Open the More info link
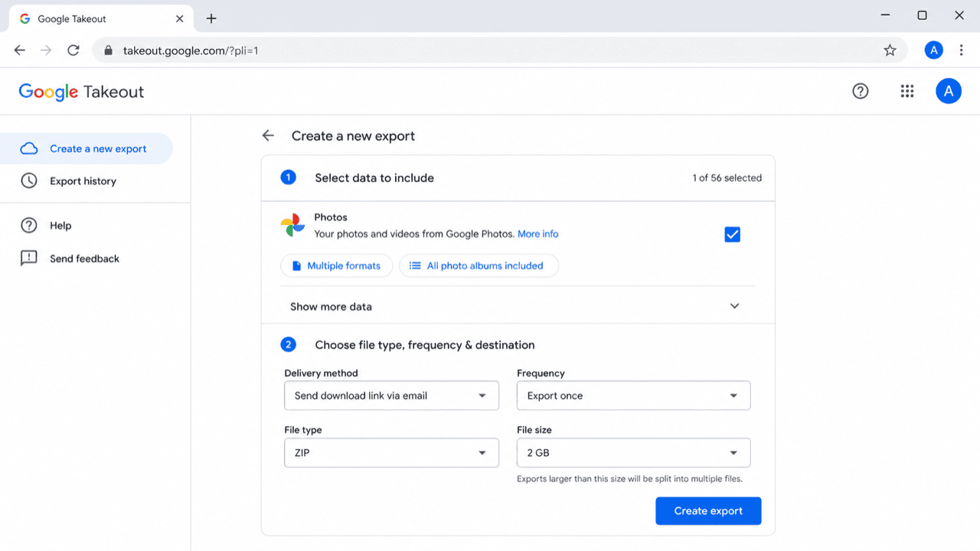 [538, 233]
